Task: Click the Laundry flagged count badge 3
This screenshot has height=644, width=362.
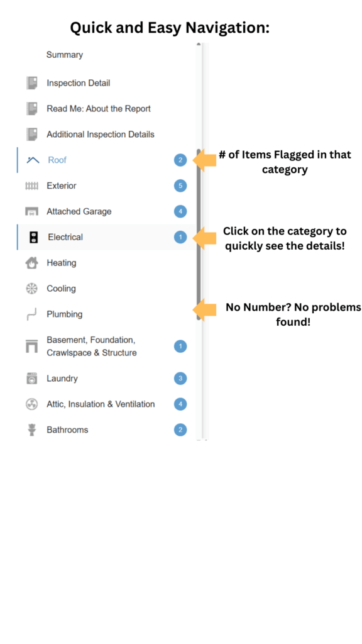Action: pyautogui.click(x=180, y=378)
